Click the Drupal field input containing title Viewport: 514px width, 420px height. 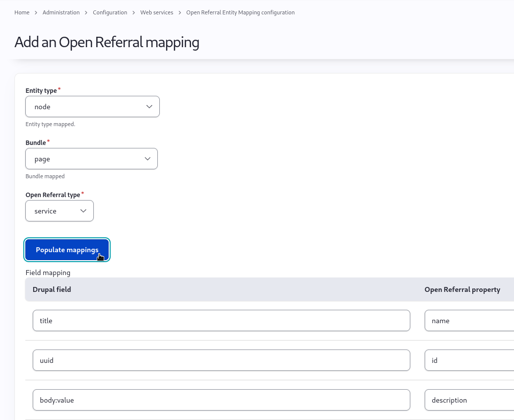click(221, 320)
